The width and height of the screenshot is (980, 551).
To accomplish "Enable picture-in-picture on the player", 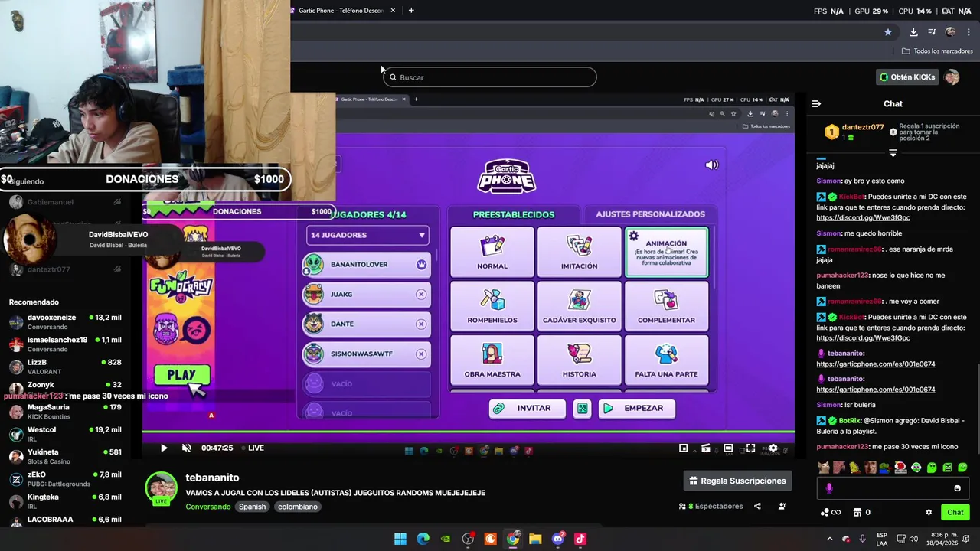I will pos(684,448).
